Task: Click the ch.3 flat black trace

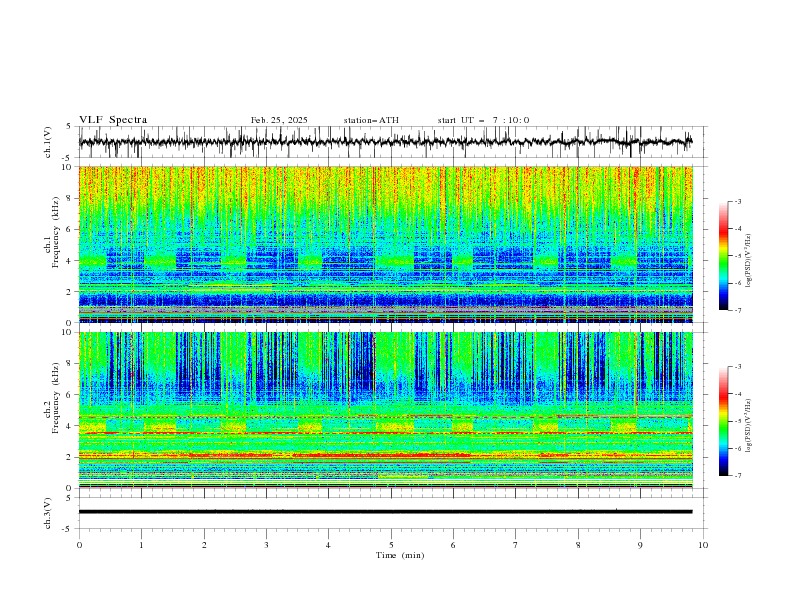Action: coord(385,512)
